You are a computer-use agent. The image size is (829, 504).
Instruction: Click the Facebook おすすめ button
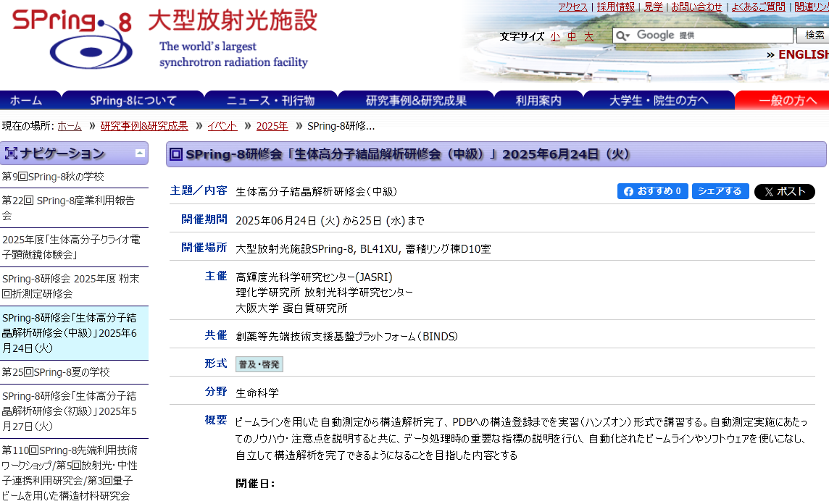(x=652, y=191)
